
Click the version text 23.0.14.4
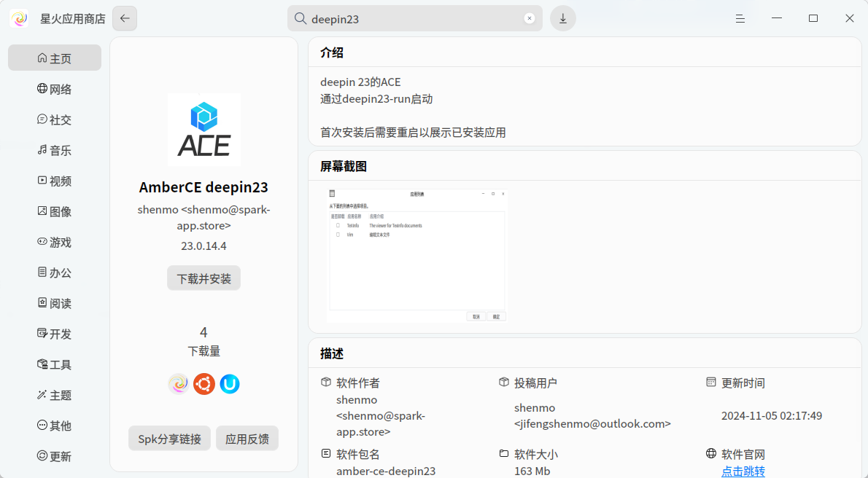click(204, 246)
